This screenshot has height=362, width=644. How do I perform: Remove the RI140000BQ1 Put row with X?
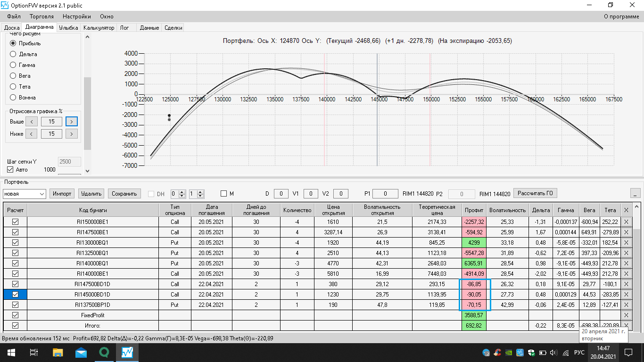coord(626,263)
